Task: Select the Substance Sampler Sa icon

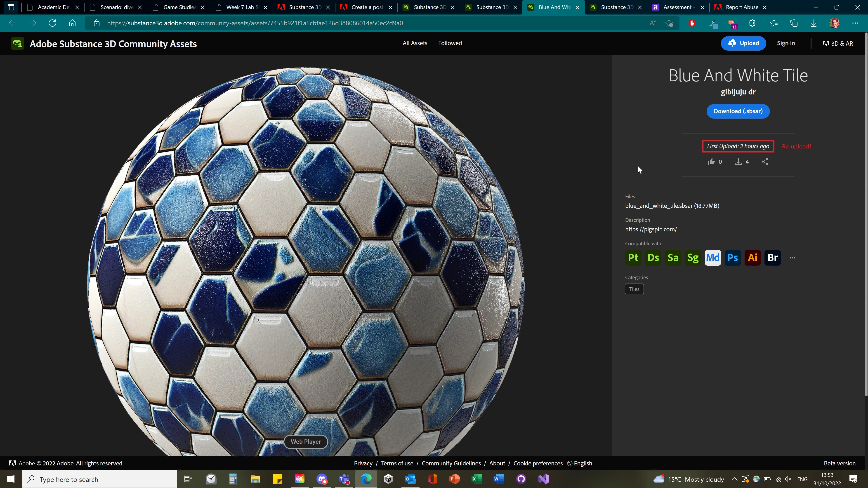Action: (673, 258)
